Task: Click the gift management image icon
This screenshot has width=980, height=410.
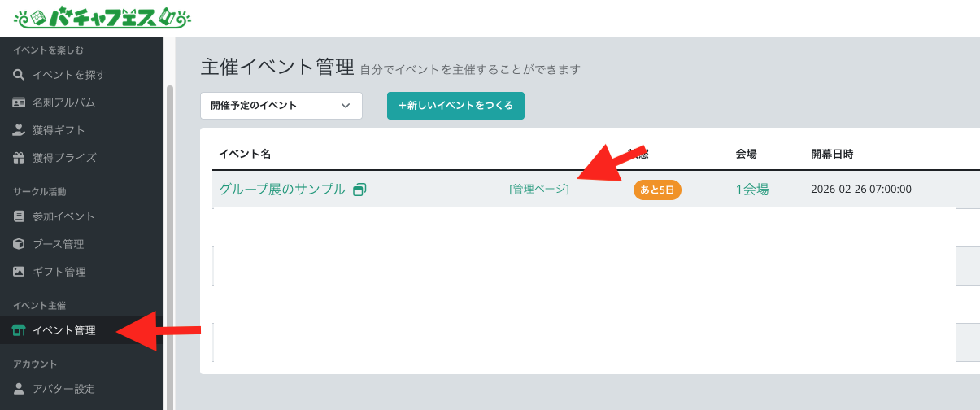Action: pos(19,272)
